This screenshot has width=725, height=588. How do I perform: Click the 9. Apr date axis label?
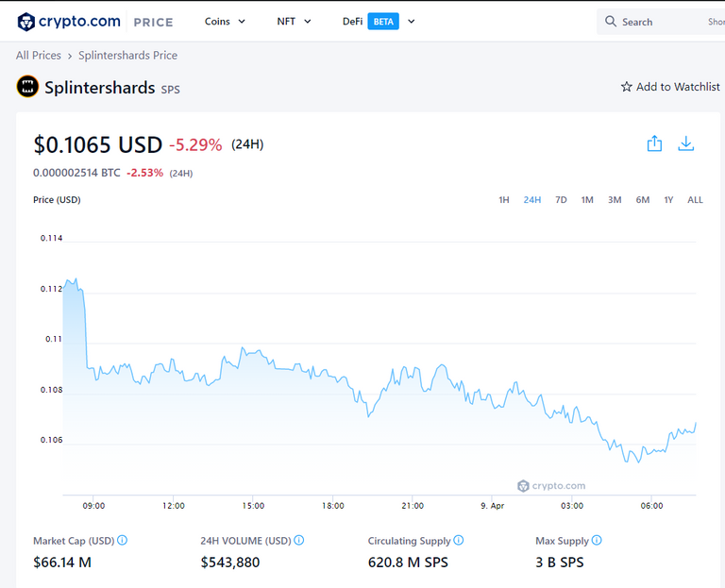(x=492, y=506)
